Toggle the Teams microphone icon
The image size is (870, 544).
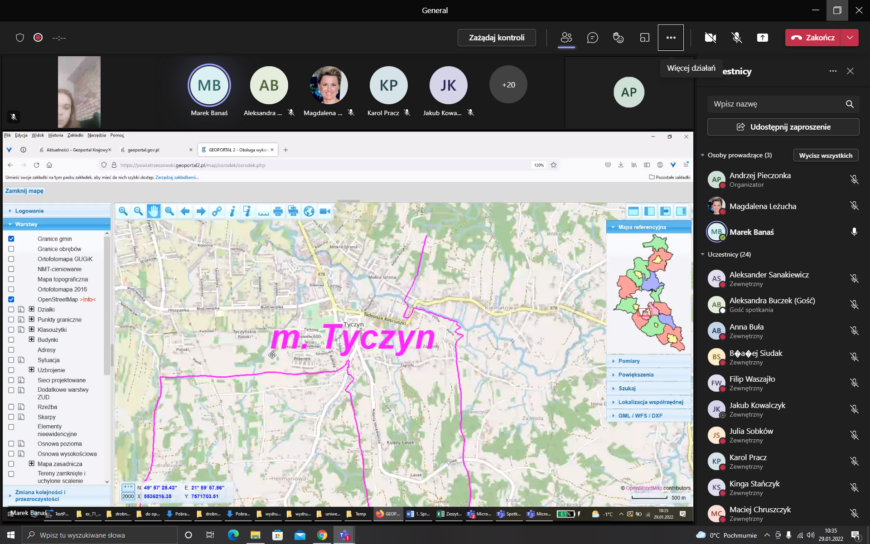pyautogui.click(x=736, y=38)
